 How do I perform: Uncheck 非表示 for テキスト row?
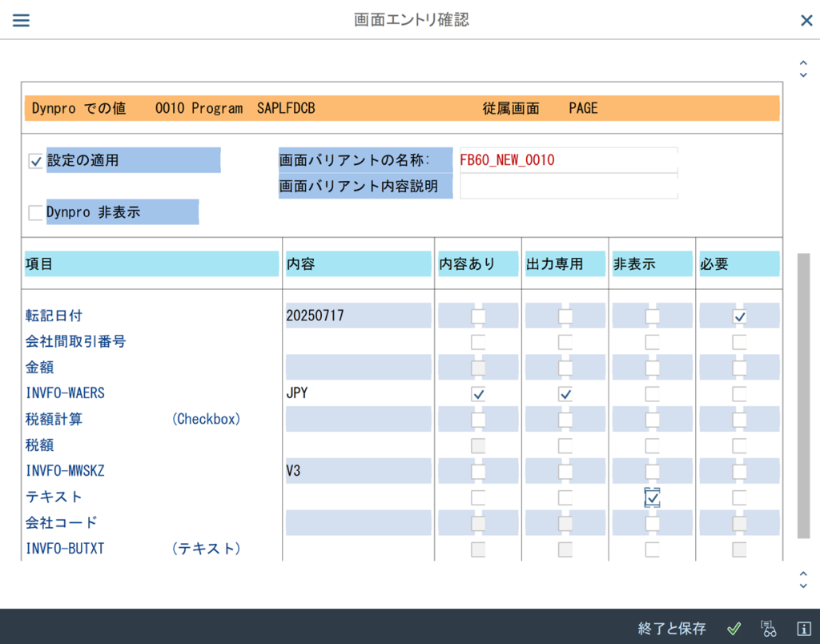pyautogui.click(x=652, y=498)
